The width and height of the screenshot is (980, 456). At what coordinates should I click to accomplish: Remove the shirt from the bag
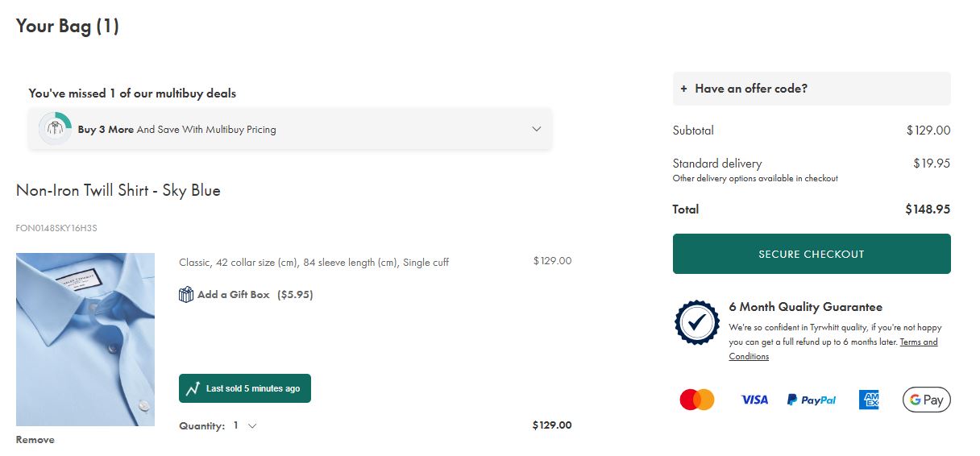point(35,440)
